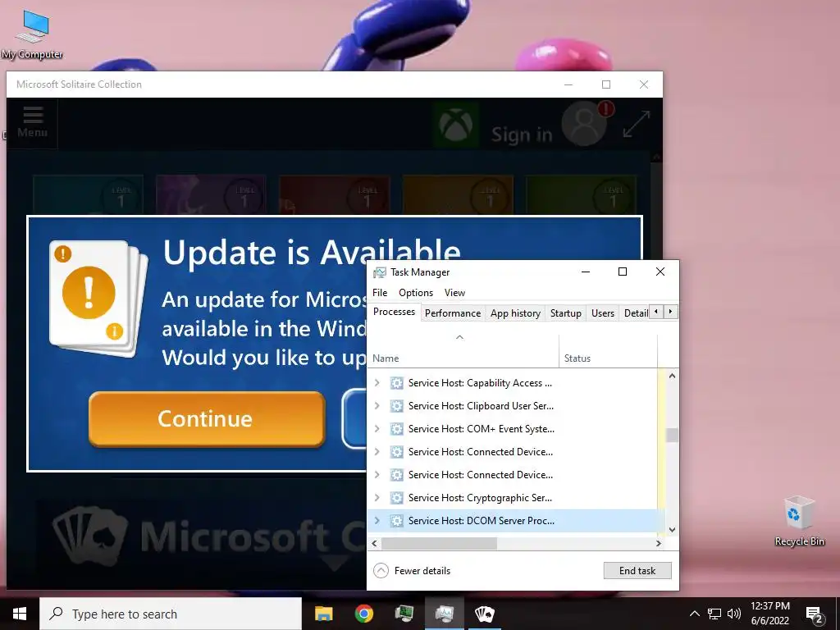Click the horizontal scrollbar thumb in Task Manager
Screen dimensions: 840x630
coord(440,543)
